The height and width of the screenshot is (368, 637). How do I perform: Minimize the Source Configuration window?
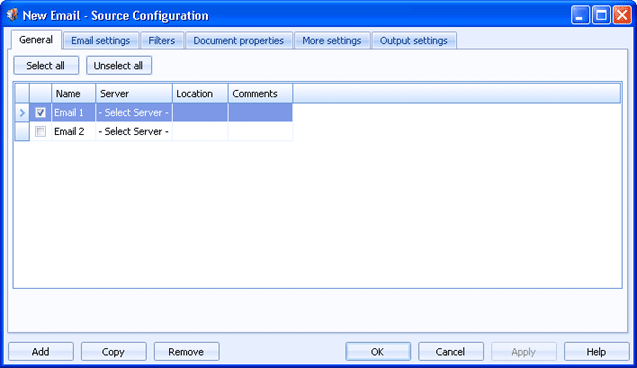pos(580,15)
